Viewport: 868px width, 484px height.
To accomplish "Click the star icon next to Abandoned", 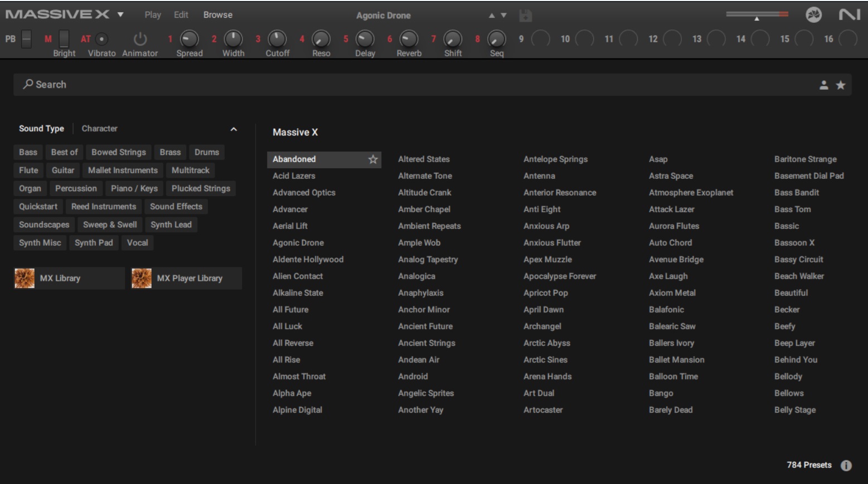I will tap(373, 160).
